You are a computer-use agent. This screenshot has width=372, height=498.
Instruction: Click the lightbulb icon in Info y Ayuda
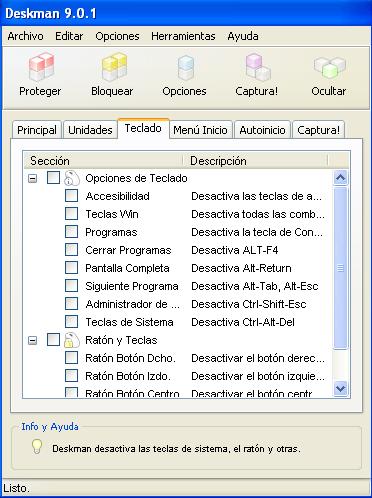click(37, 446)
